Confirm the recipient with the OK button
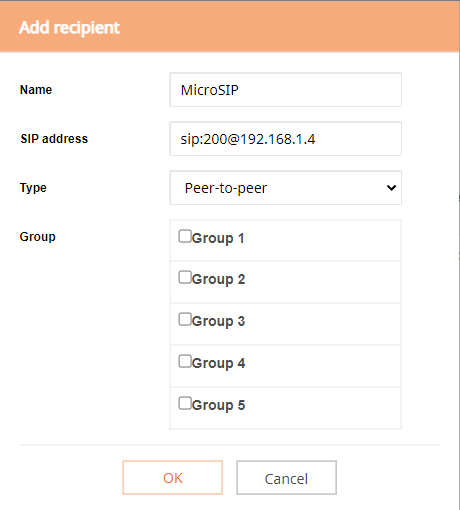This screenshot has width=460, height=510. pyautogui.click(x=173, y=478)
